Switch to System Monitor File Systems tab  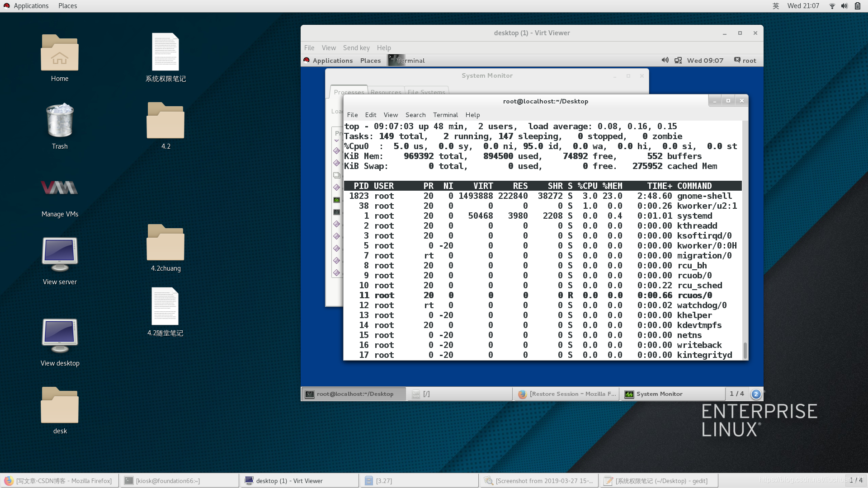426,92
